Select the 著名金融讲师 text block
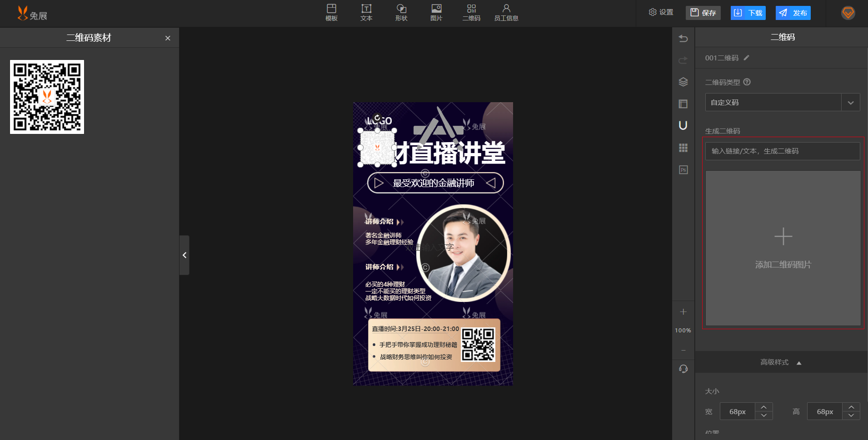This screenshot has height=440, width=868. pos(389,239)
